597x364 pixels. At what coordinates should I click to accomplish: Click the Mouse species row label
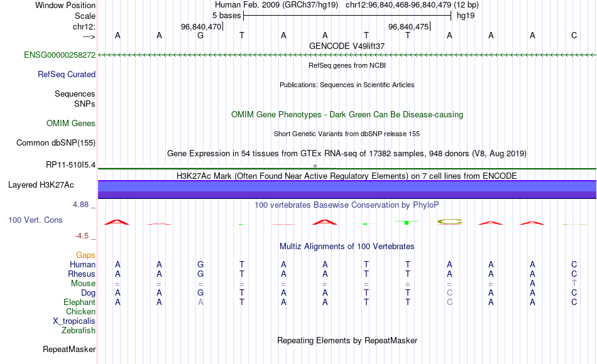coord(83,284)
